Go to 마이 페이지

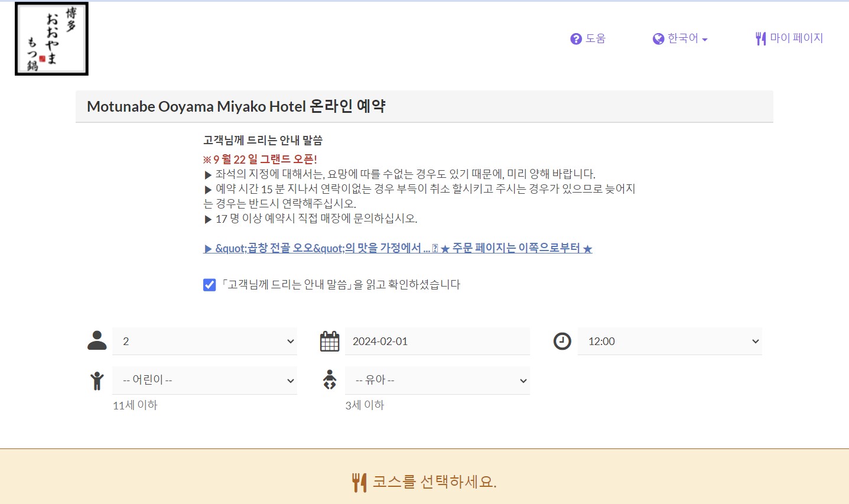(x=789, y=38)
